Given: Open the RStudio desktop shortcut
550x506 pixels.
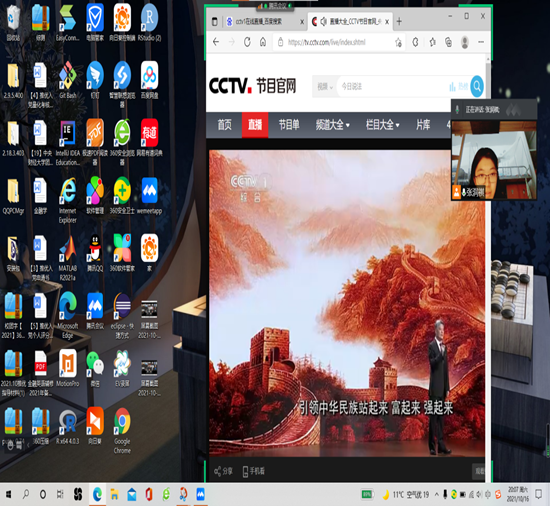Looking at the screenshot, I should 149,23.
